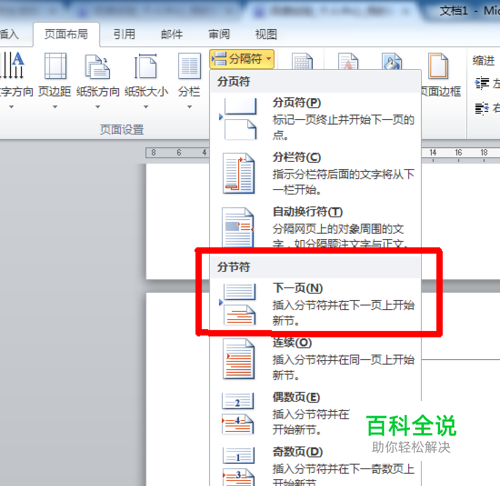Screen dimensions: 500x486
Task: Select 偶数页(E) even page section break
Action: tap(315, 413)
